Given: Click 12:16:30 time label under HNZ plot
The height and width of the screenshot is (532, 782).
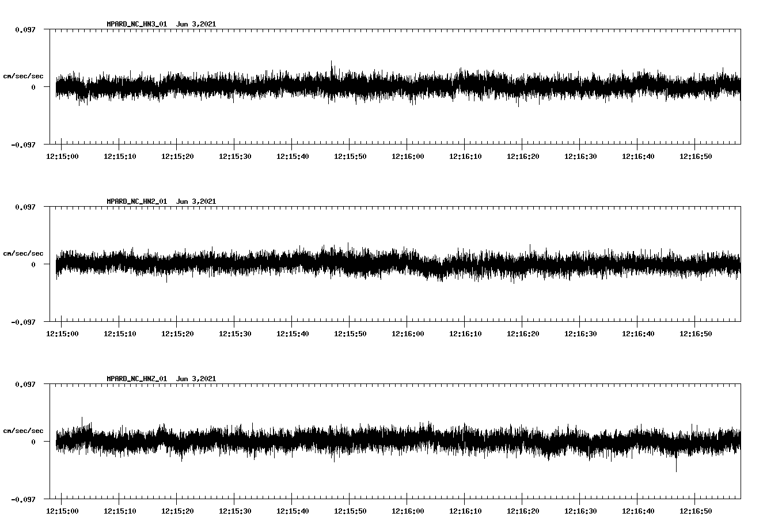Looking at the screenshot, I should click(580, 511).
